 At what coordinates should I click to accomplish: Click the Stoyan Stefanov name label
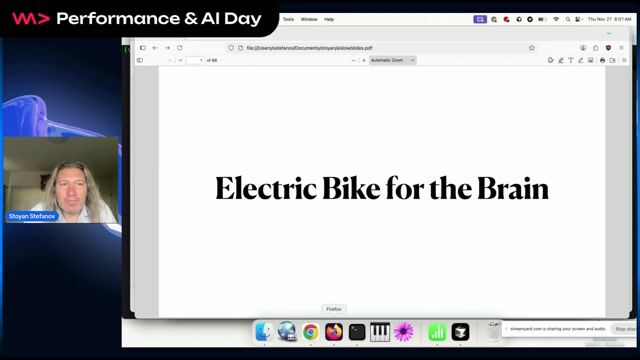pyautogui.click(x=32, y=216)
